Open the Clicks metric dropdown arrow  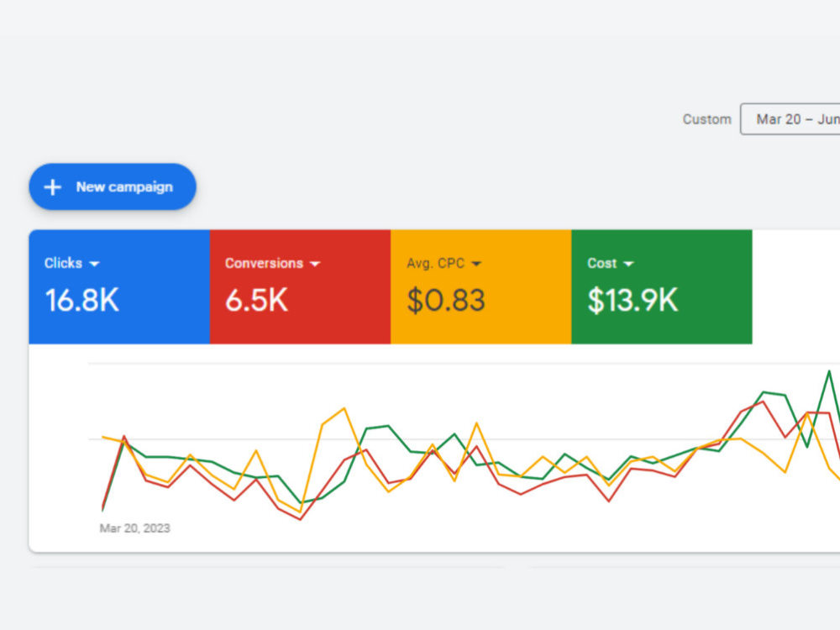tap(95, 264)
